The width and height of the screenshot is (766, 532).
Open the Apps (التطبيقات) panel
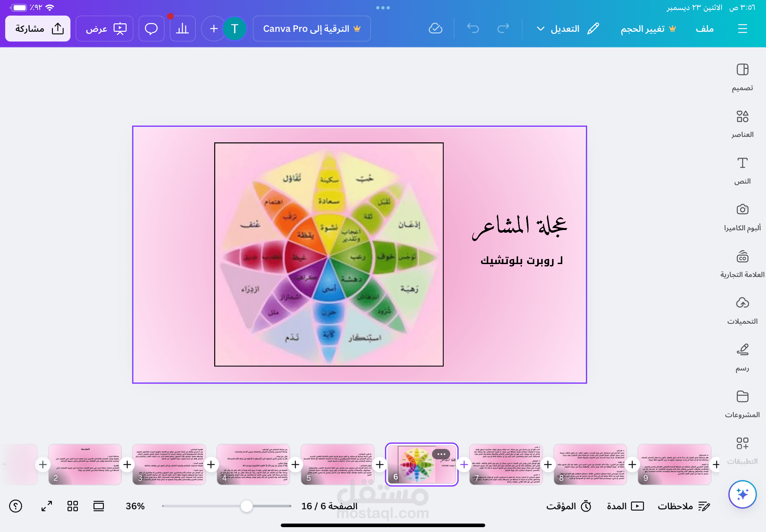click(742, 451)
